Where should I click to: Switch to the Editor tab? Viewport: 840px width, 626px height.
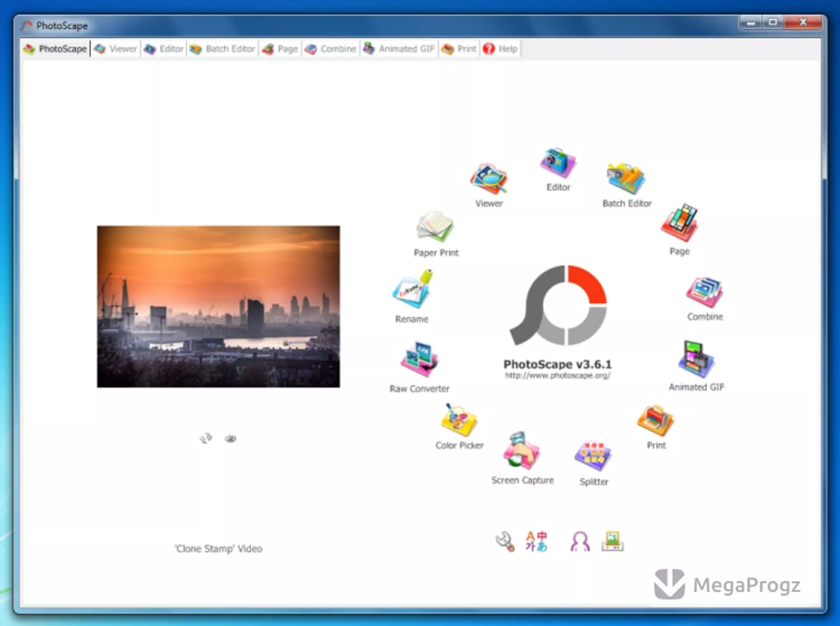click(164, 49)
